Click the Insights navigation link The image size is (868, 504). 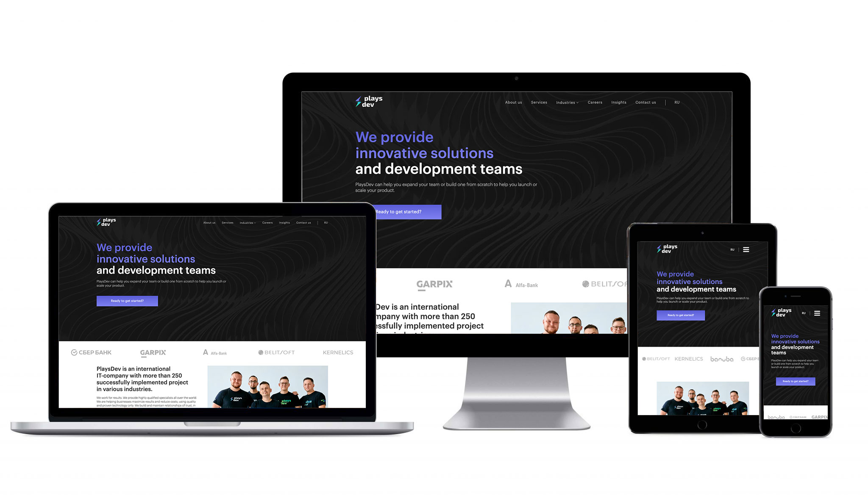tap(618, 102)
